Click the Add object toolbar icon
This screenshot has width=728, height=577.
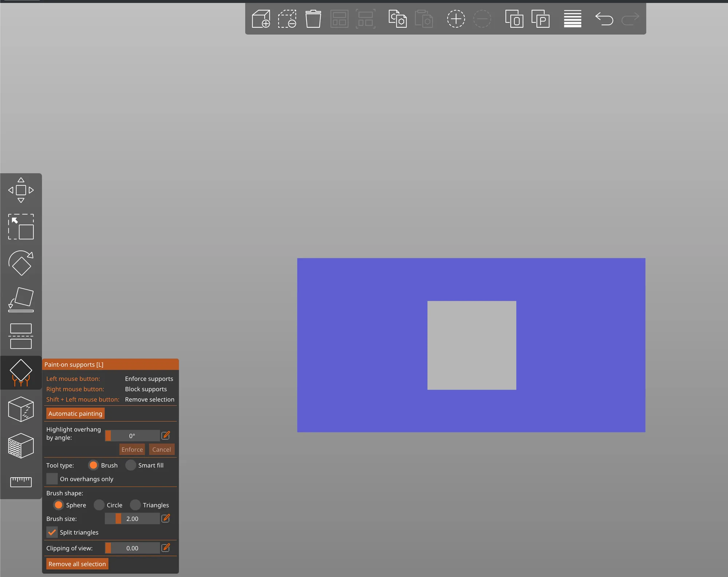261,19
